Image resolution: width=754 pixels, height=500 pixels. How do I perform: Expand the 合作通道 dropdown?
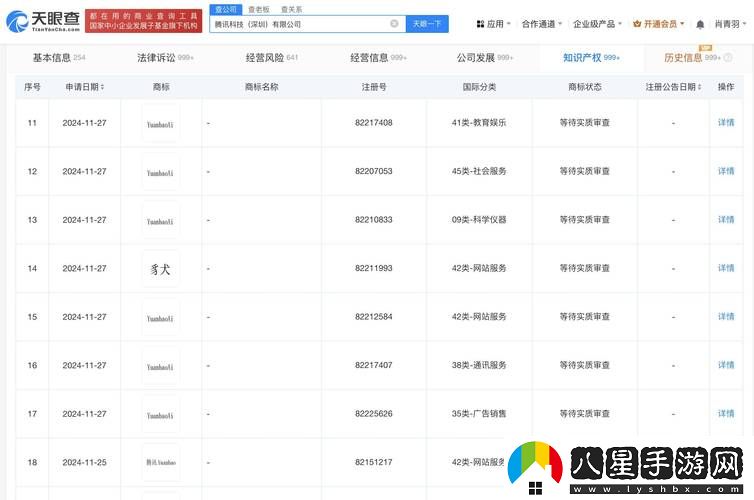point(542,24)
